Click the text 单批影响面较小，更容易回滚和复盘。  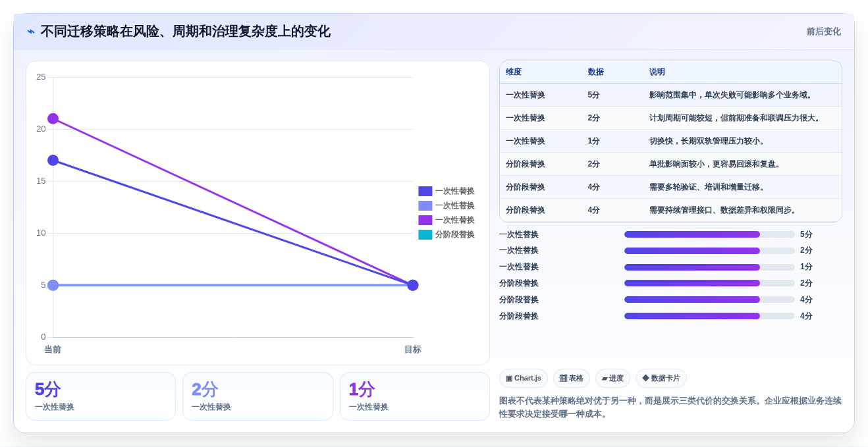click(716, 164)
